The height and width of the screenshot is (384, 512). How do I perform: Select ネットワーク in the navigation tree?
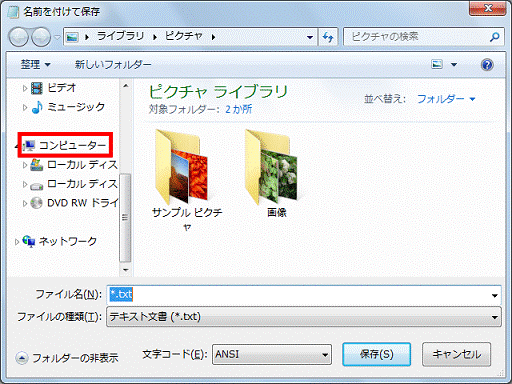[x=60, y=241]
